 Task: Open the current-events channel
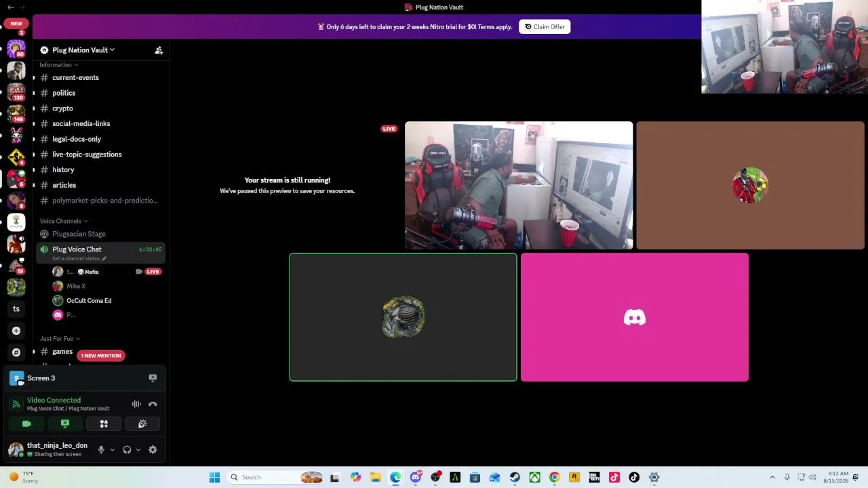coord(99,77)
